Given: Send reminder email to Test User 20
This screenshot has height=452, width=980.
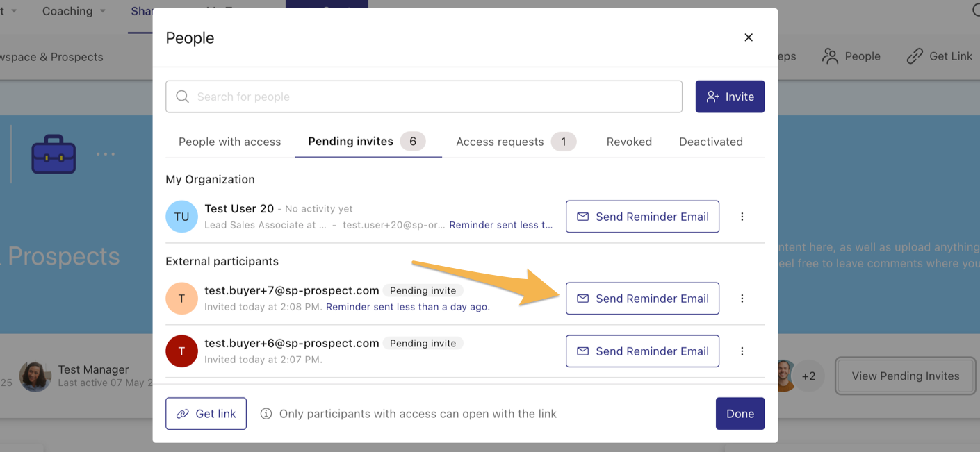Looking at the screenshot, I should pyautogui.click(x=642, y=217).
